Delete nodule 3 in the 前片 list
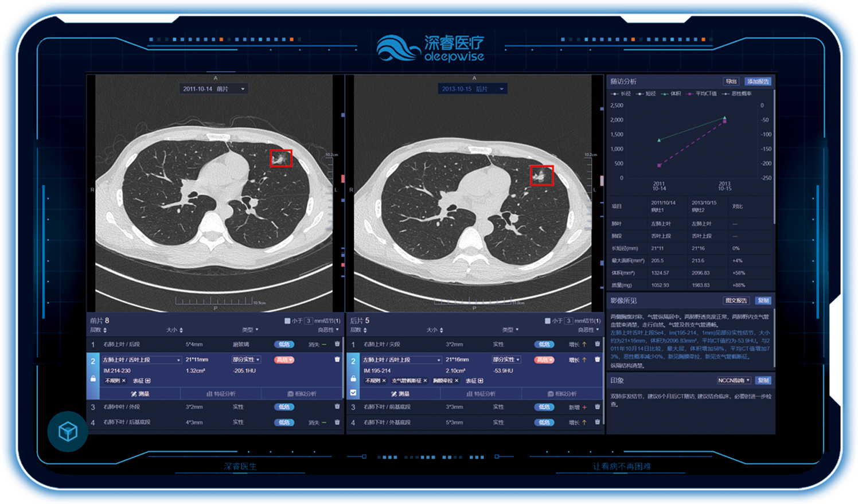 point(337,407)
